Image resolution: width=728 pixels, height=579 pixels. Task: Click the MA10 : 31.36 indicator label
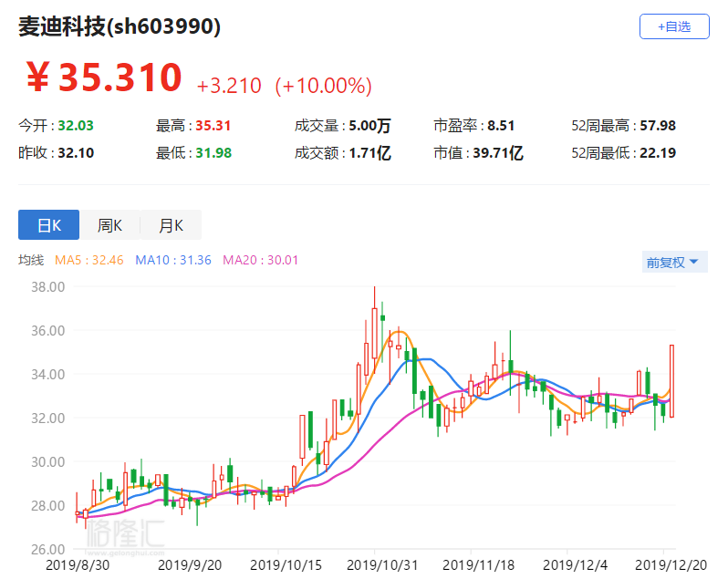tap(173, 260)
